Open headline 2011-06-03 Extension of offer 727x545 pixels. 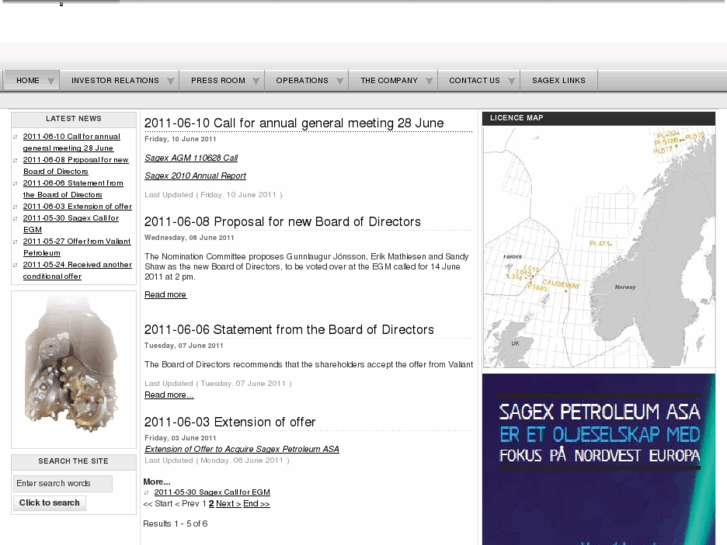click(x=230, y=422)
